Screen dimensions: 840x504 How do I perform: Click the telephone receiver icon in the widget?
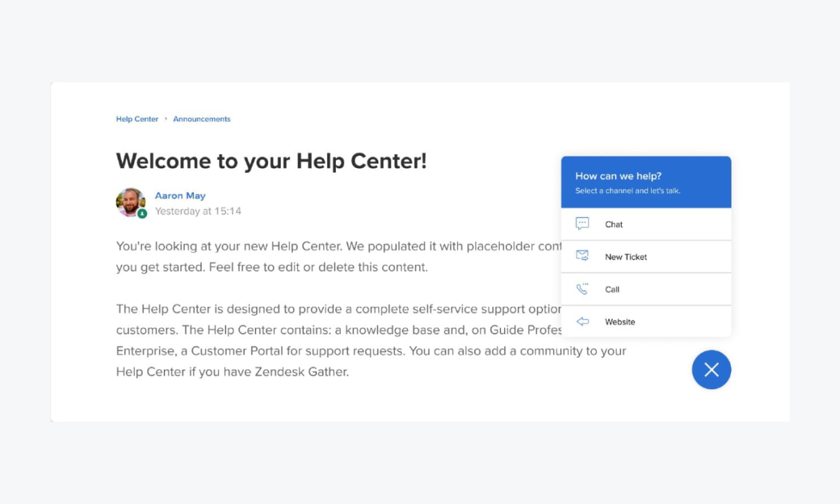click(x=582, y=288)
